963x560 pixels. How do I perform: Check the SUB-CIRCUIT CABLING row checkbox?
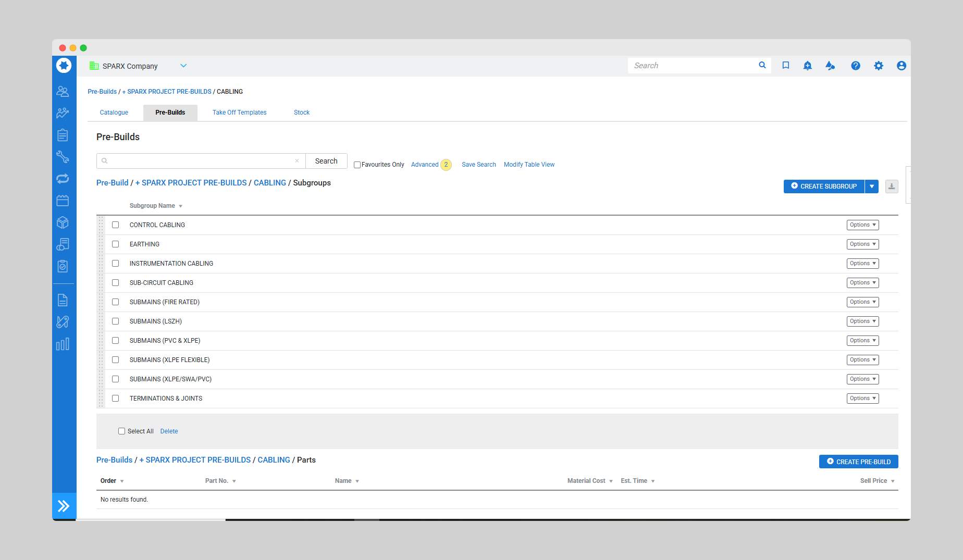point(116,283)
